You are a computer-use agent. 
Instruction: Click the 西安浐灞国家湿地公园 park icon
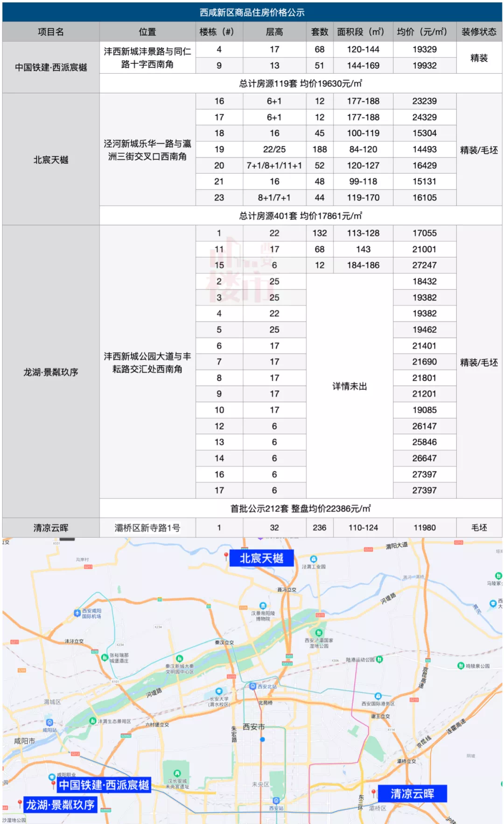(319, 633)
